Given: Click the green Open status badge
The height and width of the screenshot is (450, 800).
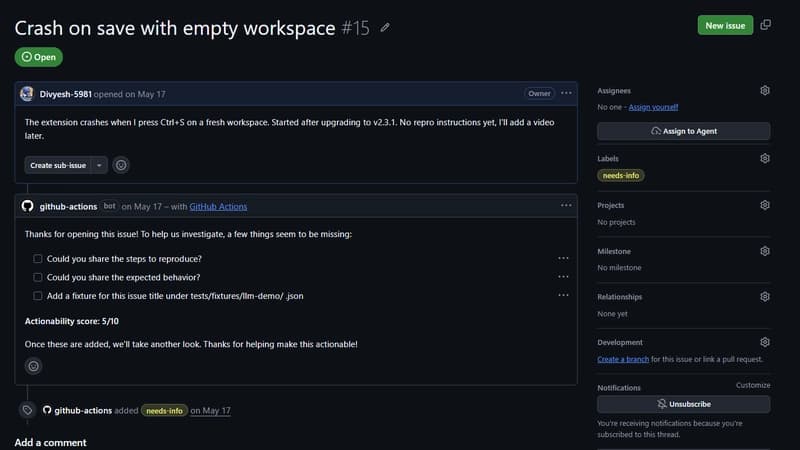Looking at the screenshot, I should [x=39, y=57].
